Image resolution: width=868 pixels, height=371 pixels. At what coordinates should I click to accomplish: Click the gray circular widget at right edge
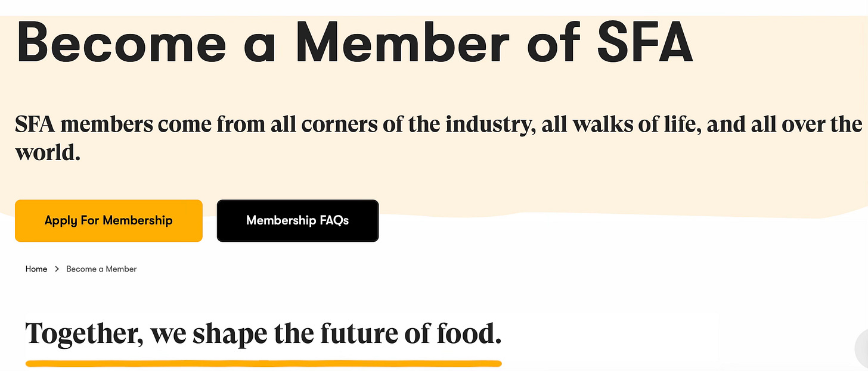point(861,347)
